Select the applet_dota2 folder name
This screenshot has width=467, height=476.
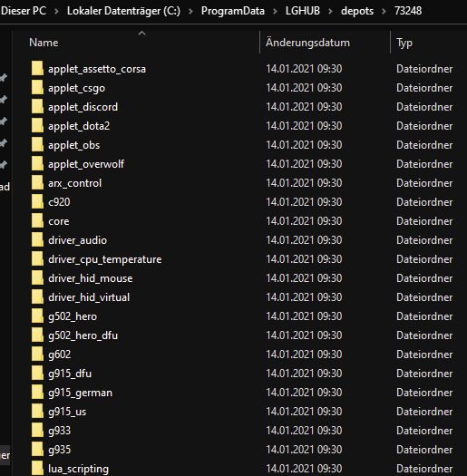[79, 126]
